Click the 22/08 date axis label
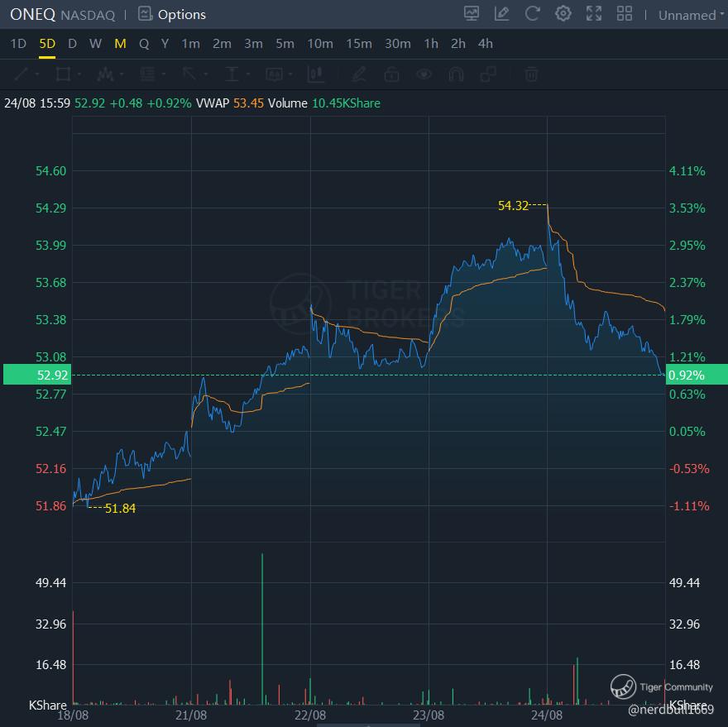728x727 pixels. (309, 715)
